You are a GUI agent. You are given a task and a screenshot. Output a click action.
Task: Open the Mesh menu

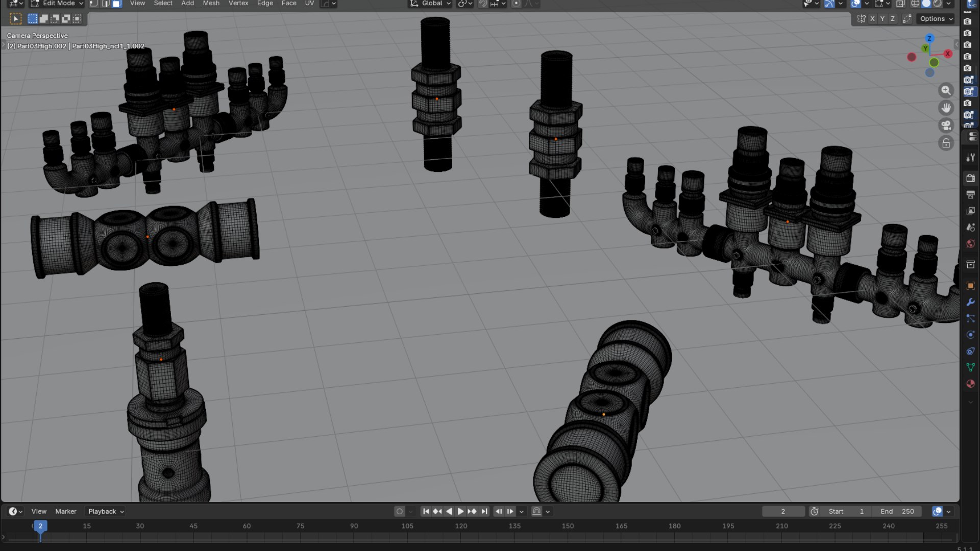pos(211,3)
